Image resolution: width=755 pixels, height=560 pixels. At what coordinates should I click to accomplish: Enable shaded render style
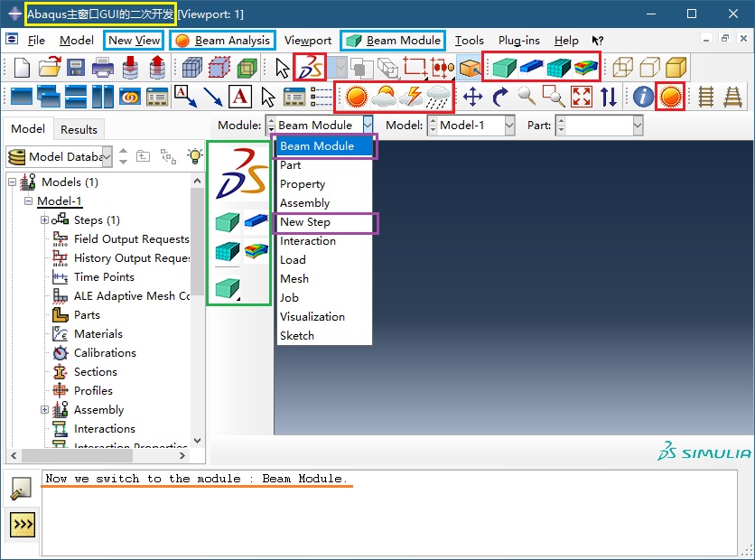tap(676, 68)
